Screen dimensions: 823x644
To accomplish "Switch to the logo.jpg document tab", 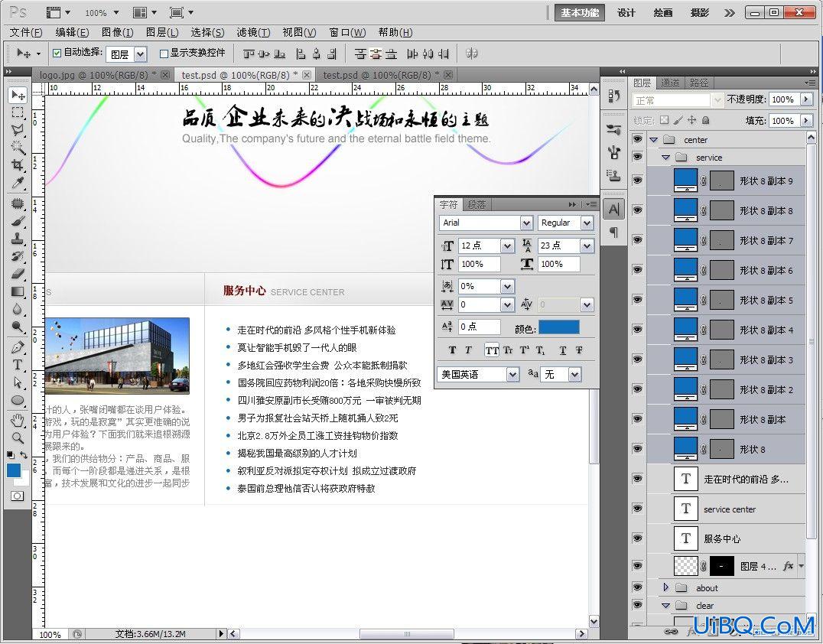I will 96,75.
